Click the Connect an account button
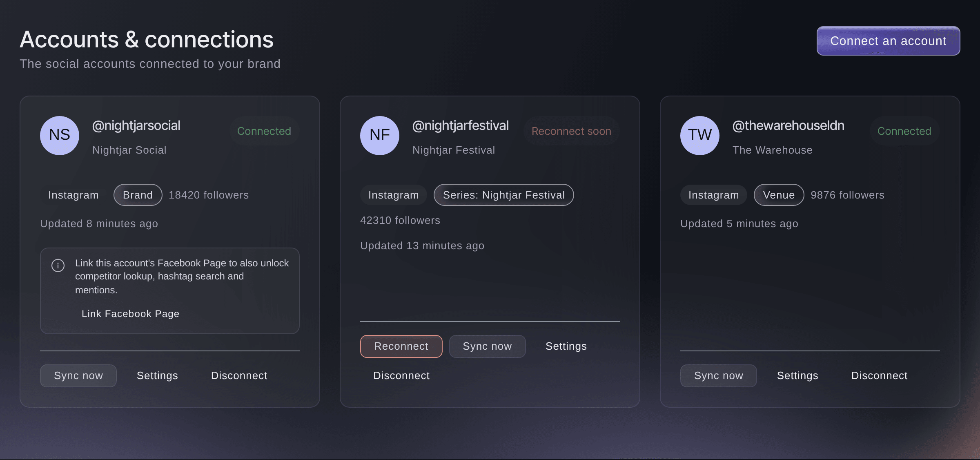This screenshot has width=980, height=460. tap(888, 41)
